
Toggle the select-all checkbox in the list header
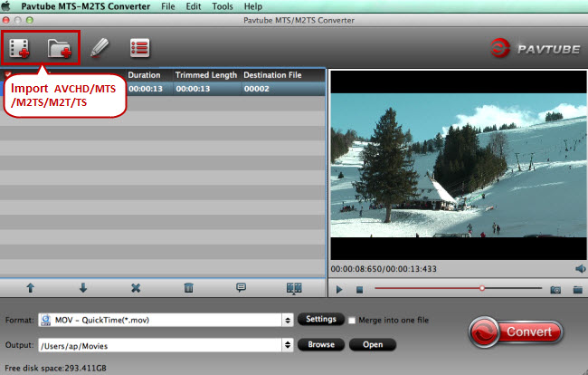[7, 74]
